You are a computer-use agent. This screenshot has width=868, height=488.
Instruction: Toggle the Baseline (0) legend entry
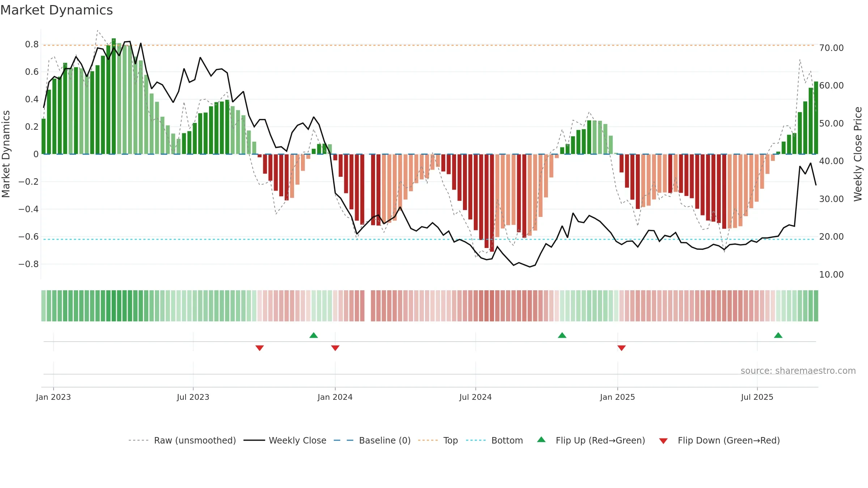point(372,440)
